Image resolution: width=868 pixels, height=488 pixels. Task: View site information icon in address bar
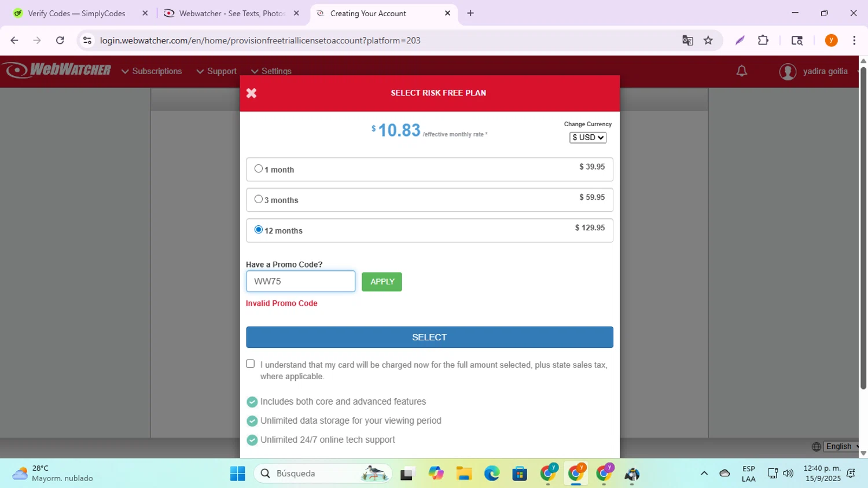pos(87,41)
